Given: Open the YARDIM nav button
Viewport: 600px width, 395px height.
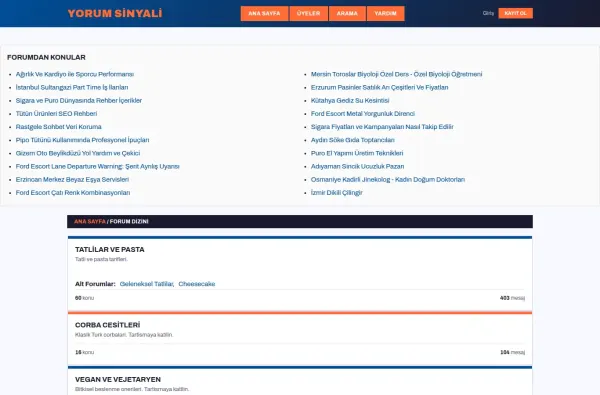Looking at the screenshot, I should 385,13.
